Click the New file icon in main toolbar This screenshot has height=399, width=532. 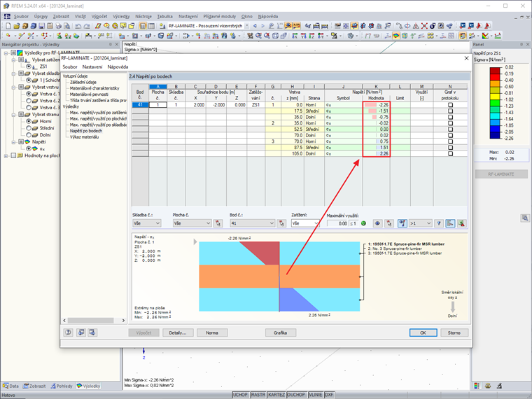(x=8, y=26)
